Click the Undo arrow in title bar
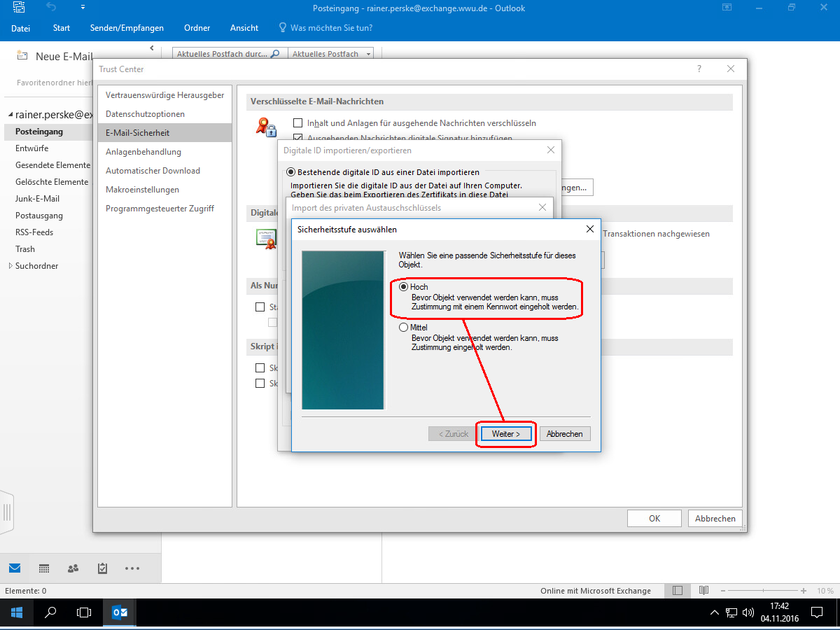 pyautogui.click(x=51, y=8)
